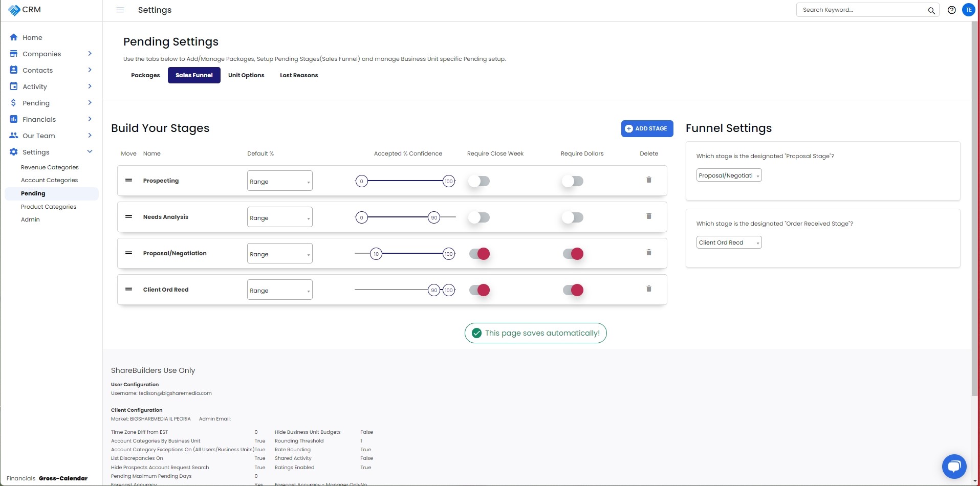This screenshot has height=486, width=980.
Task: Open Account Categories settings item
Action: click(x=49, y=180)
